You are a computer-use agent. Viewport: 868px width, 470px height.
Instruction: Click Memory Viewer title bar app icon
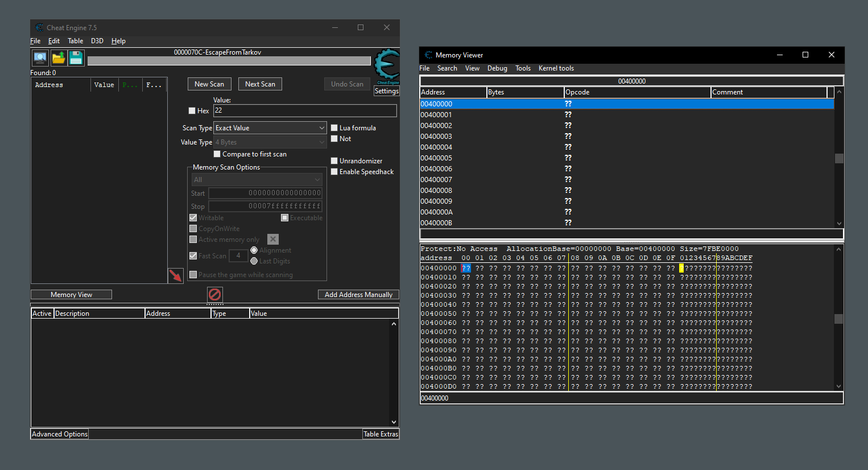(428, 55)
